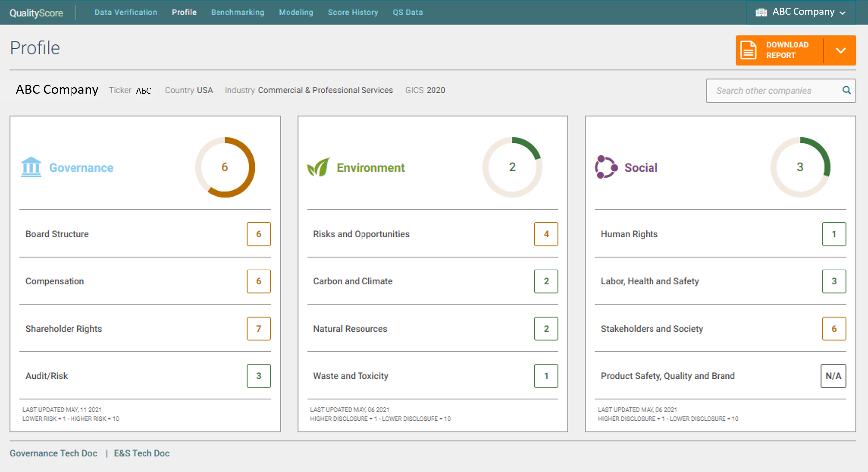Expand the Download Report dropdown arrow
This screenshot has height=472, width=868.
[840, 50]
